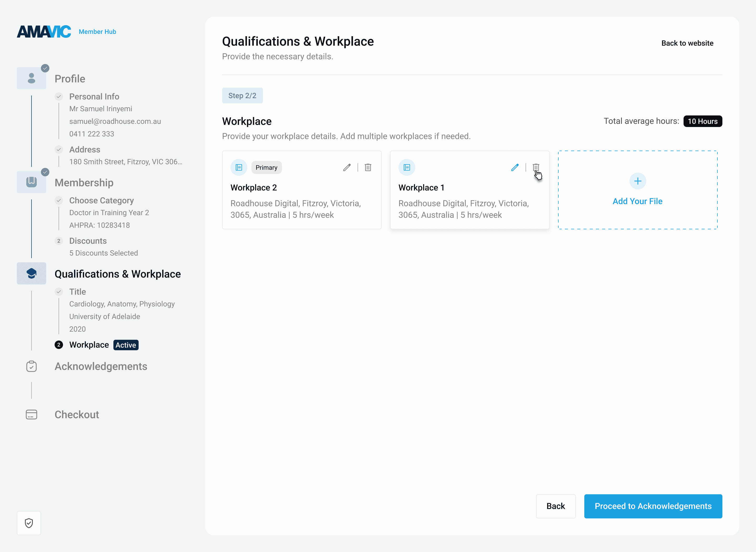Delete Workplace 2 using trash icon
The width and height of the screenshot is (756, 552).
pos(368,167)
